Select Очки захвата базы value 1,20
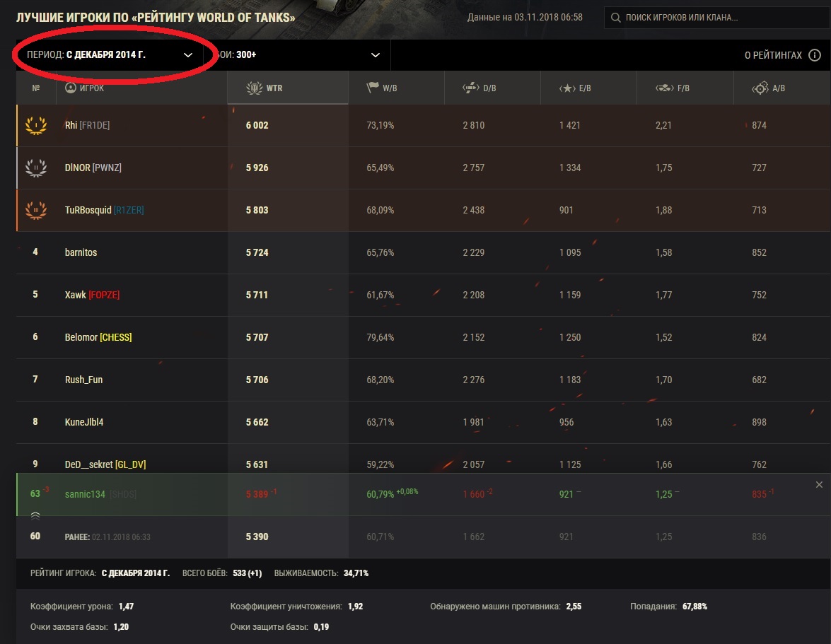The width and height of the screenshot is (831, 644). [121, 627]
